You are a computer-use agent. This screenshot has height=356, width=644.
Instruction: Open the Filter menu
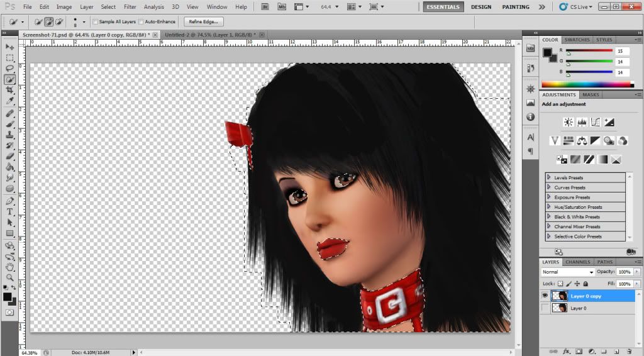(130, 7)
